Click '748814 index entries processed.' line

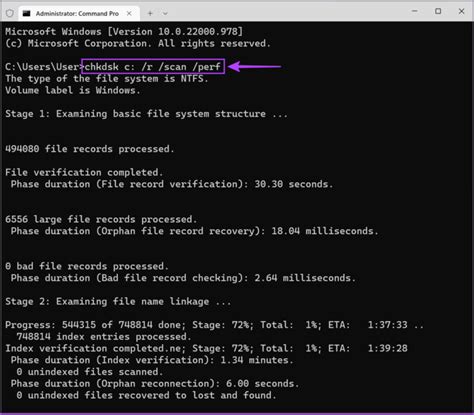[x=104, y=337]
